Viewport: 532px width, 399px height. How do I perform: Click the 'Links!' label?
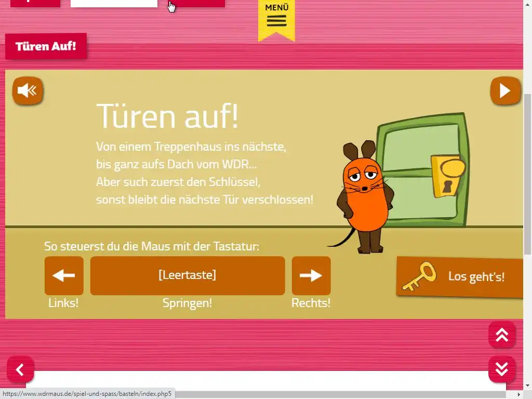click(63, 303)
